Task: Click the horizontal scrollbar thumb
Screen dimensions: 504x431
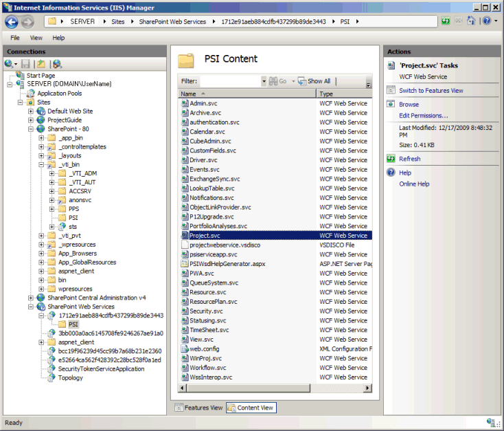Action: [x=248, y=388]
